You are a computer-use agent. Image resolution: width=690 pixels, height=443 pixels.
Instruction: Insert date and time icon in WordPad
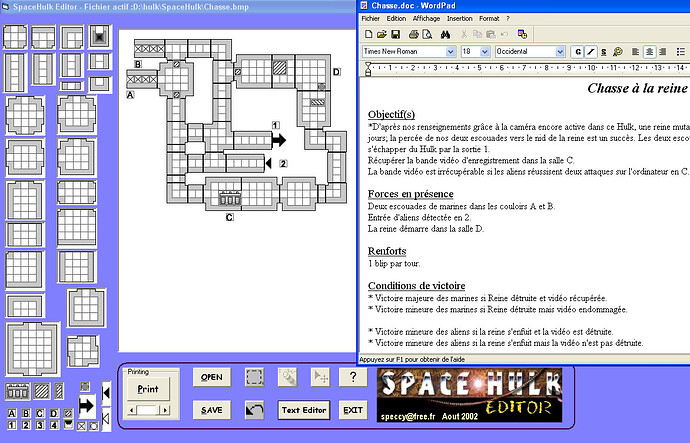(522, 34)
